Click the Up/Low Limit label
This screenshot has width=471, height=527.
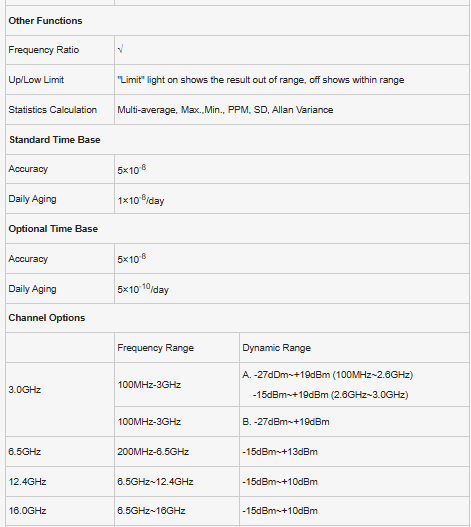[x=36, y=80]
